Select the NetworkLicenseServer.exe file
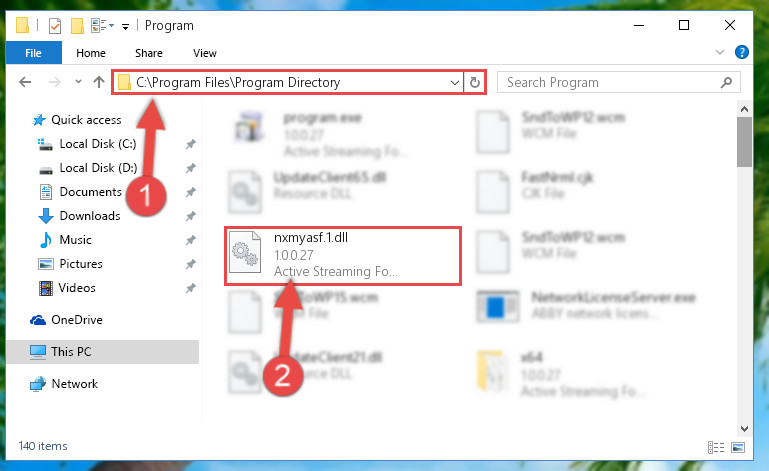Screen dimensions: 769x471 [587, 305]
